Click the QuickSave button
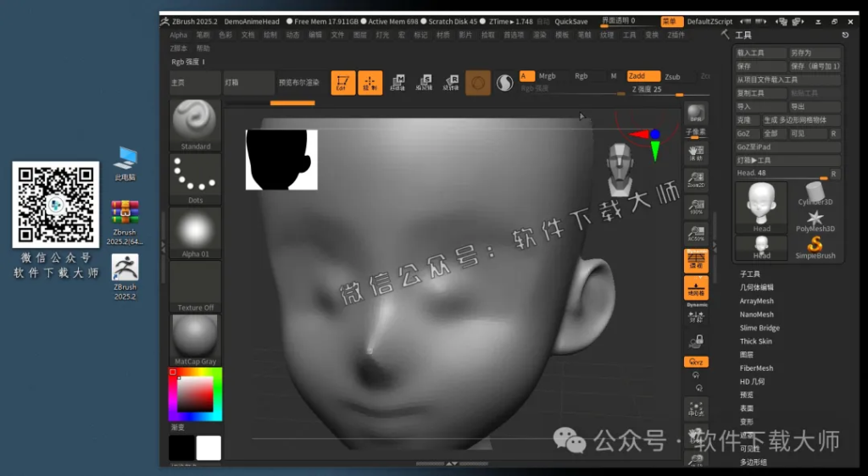 pos(570,21)
